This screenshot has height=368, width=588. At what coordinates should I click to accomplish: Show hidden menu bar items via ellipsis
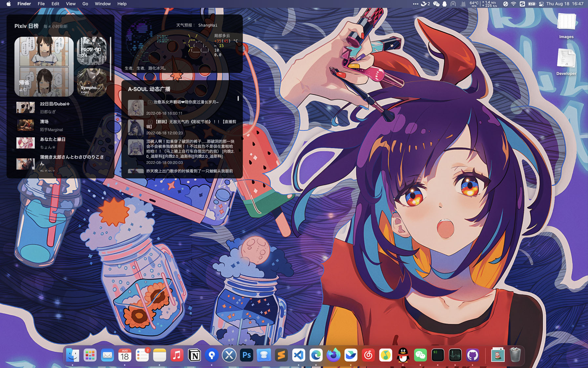[x=415, y=4]
